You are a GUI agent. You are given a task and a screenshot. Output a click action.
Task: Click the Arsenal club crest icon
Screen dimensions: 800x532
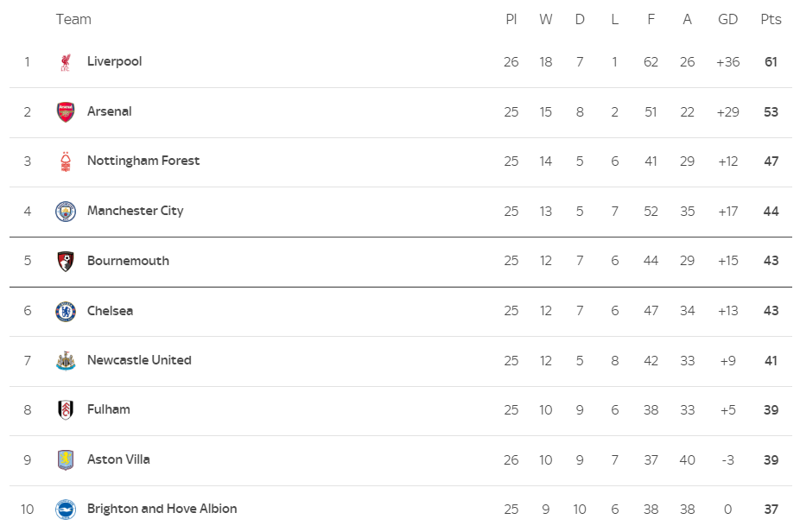click(x=66, y=112)
